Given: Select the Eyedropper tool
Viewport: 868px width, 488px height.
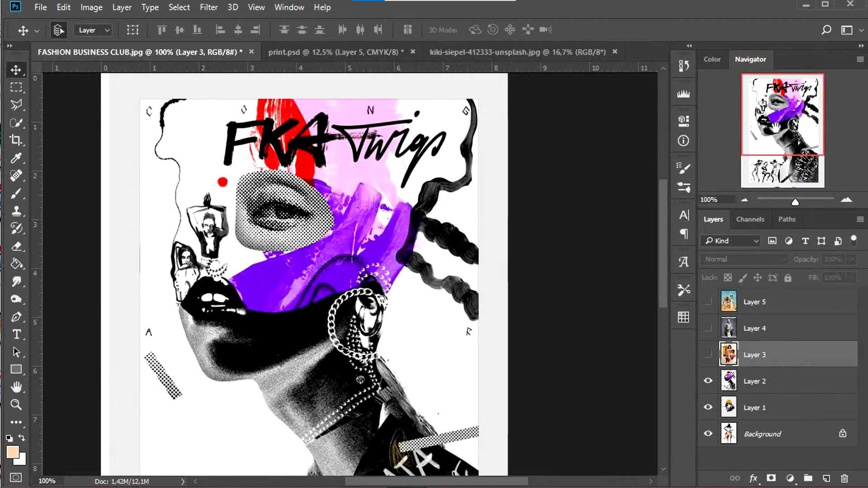Looking at the screenshot, I should (16, 158).
